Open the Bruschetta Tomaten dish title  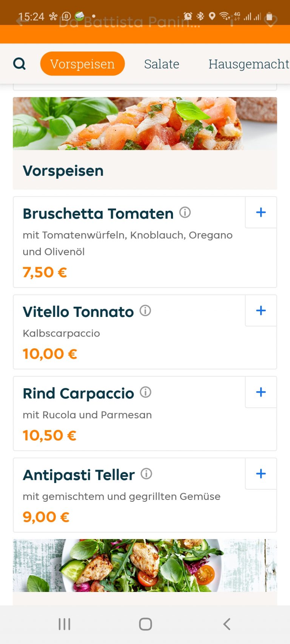coord(98,214)
